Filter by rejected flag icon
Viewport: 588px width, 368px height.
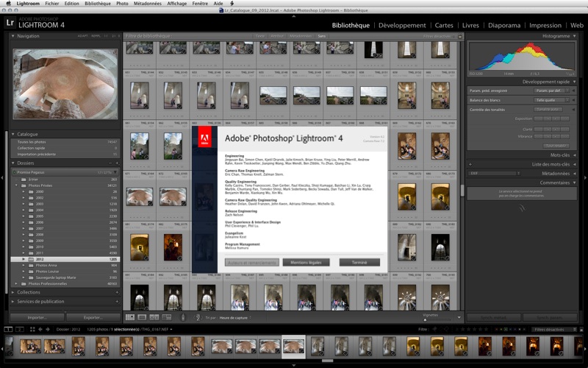click(447, 329)
